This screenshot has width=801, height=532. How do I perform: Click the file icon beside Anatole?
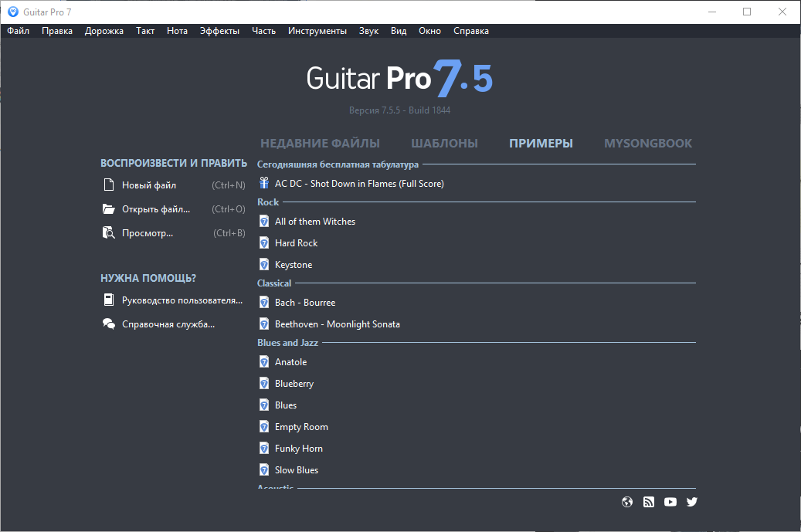pyautogui.click(x=264, y=362)
